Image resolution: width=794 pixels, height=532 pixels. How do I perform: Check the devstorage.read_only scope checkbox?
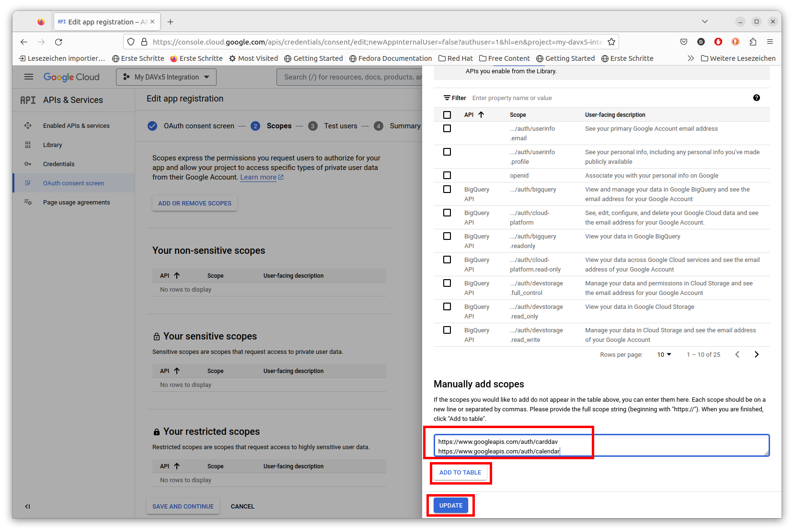tap(447, 306)
